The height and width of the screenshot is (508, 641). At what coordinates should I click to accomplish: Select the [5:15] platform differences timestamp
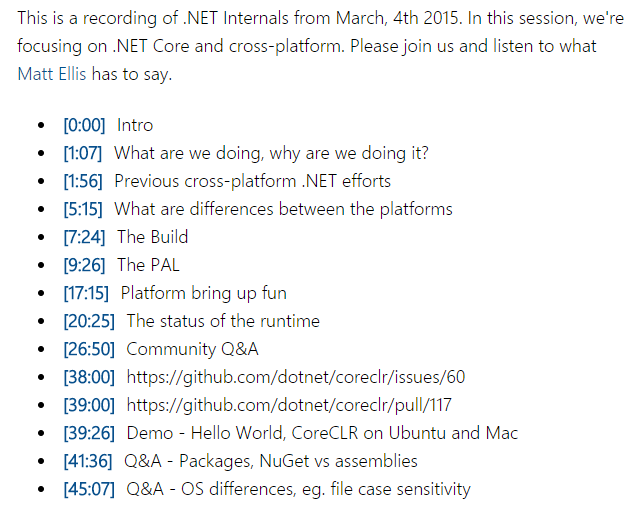point(83,209)
